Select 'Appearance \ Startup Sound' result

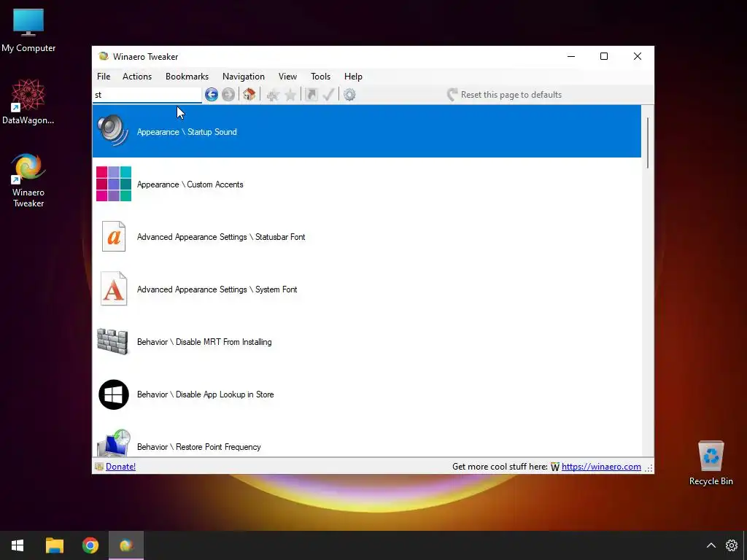(367, 131)
